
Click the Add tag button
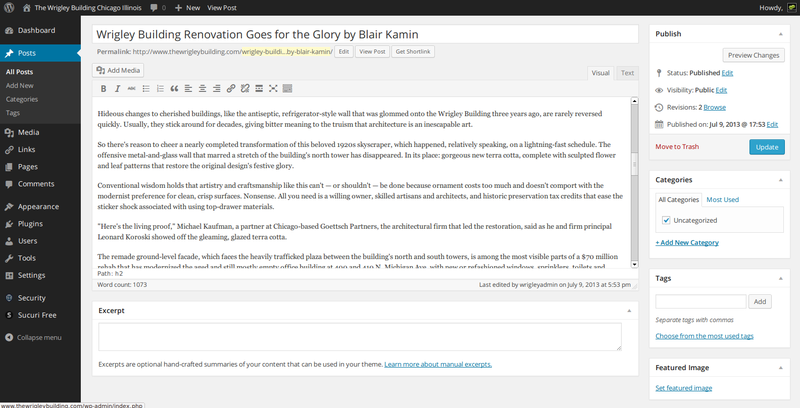click(760, 301)
